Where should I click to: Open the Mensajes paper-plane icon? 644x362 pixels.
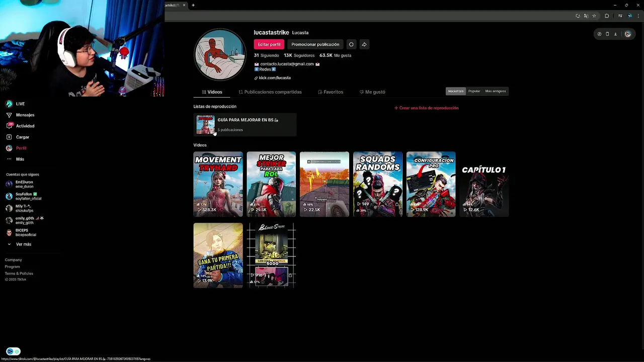click(9, 115)
